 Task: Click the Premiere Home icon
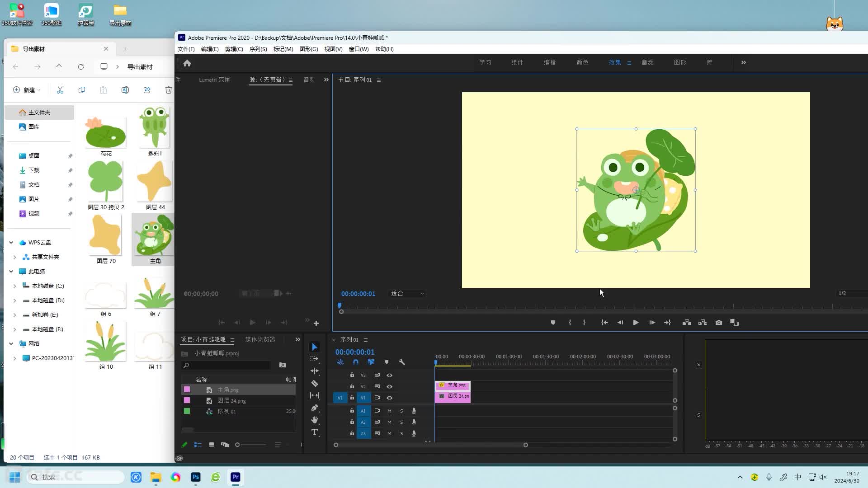(187, 63)
